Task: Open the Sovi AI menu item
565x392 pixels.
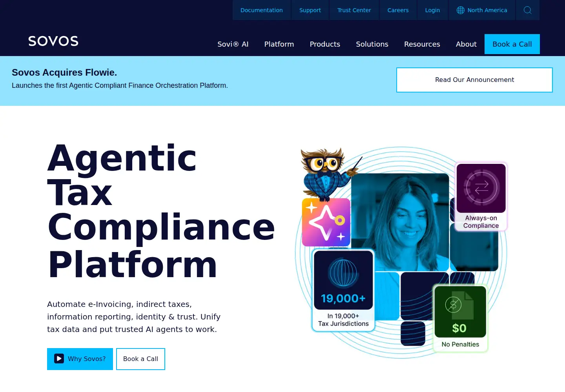Action: click(x=233, y=44)
